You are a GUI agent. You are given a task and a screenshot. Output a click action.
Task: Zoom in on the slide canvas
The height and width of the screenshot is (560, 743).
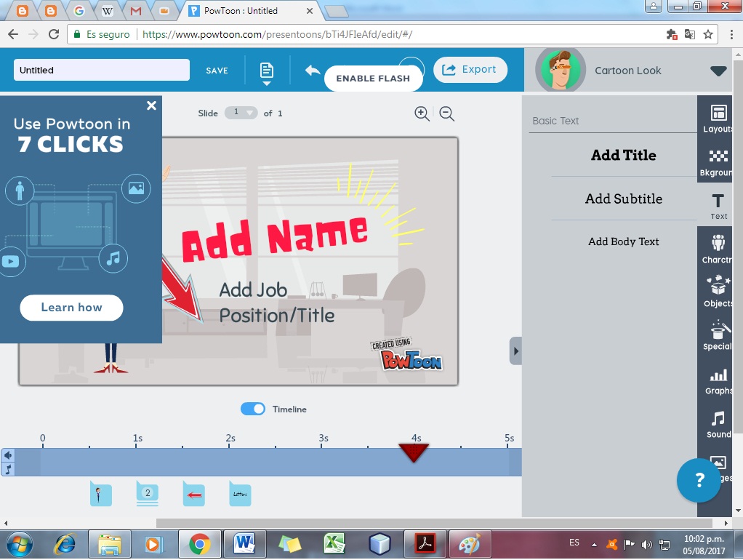422,113
